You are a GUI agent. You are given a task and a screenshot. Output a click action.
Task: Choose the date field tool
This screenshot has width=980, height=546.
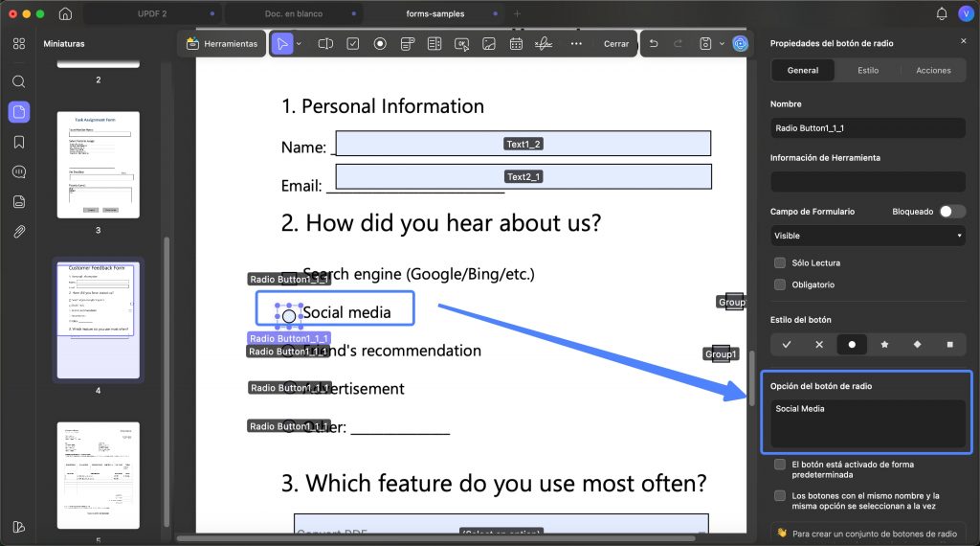[516, 44]
